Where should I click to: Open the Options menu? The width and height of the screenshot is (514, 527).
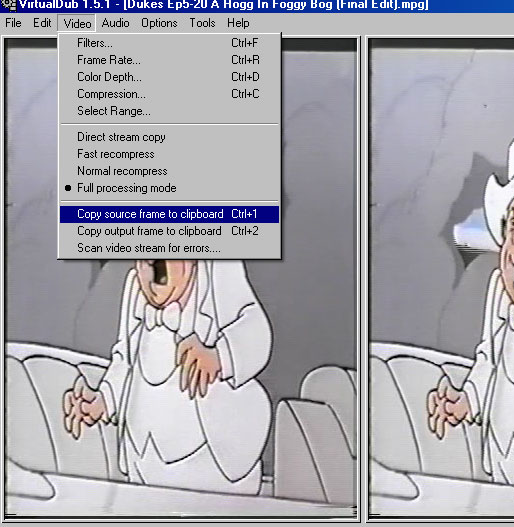(x=159, y=23)
